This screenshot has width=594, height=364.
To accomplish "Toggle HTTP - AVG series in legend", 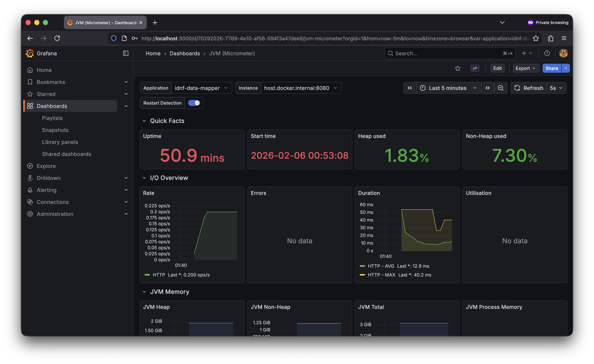I will click(381, 266).
